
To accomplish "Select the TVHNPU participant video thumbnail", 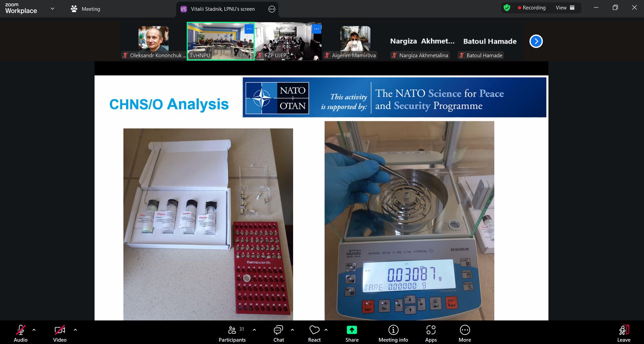I will [220, 41].
